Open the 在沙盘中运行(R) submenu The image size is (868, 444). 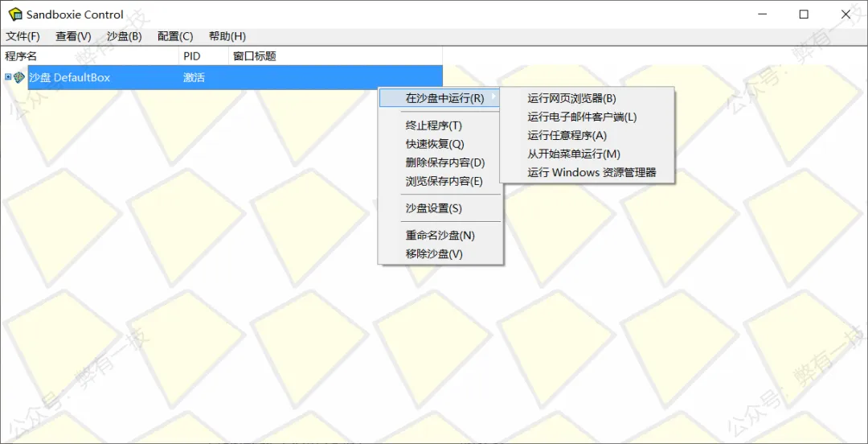pos(440,99)
